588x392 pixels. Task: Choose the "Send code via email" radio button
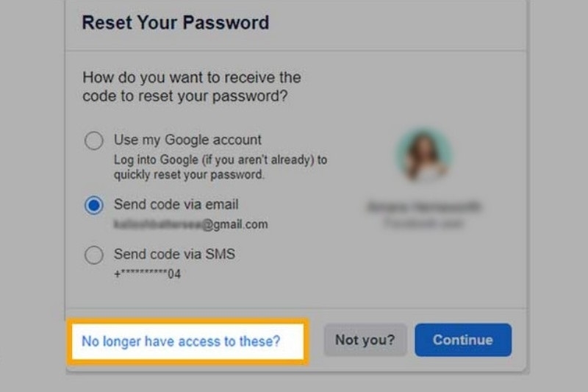point(93,205)
